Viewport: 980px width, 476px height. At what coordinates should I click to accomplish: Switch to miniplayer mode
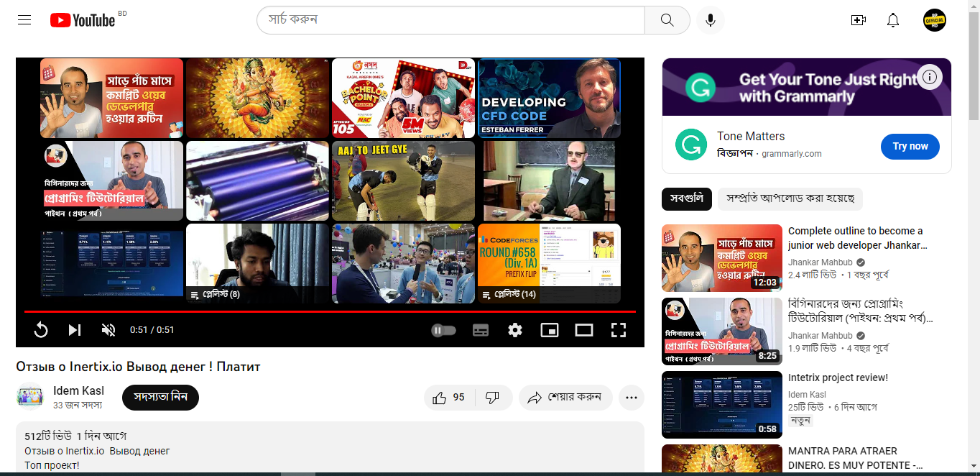[550, 330]
